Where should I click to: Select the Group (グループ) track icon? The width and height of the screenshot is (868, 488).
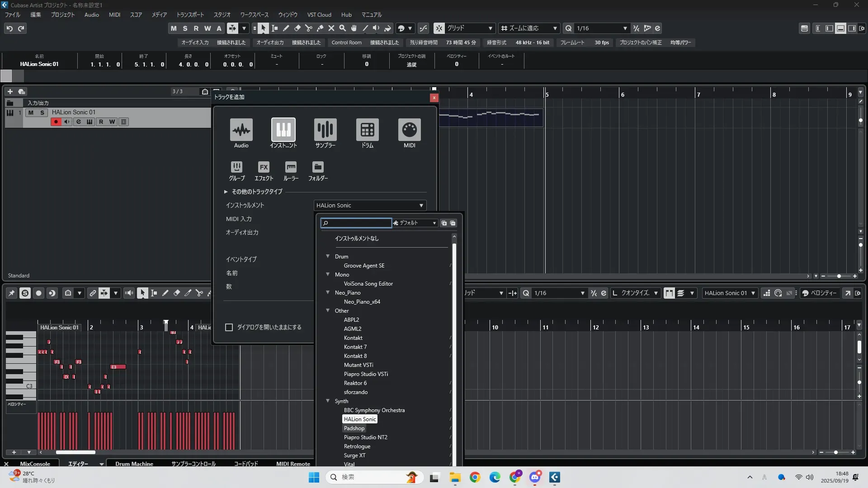click(x=236, y=167)
